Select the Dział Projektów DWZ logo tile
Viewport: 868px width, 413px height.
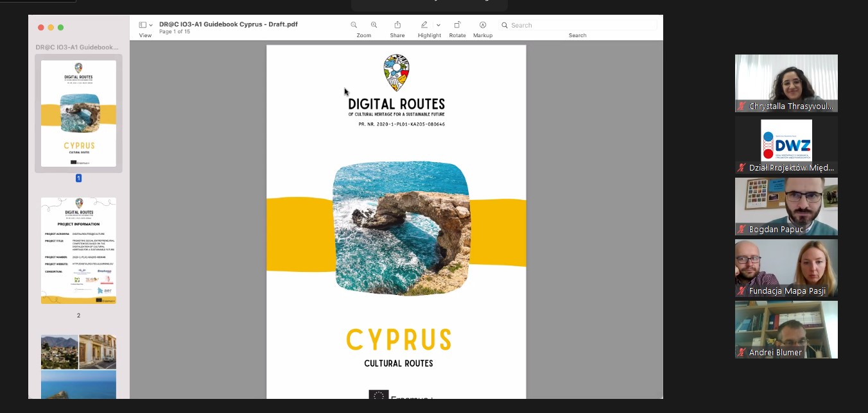coord(786,145)
